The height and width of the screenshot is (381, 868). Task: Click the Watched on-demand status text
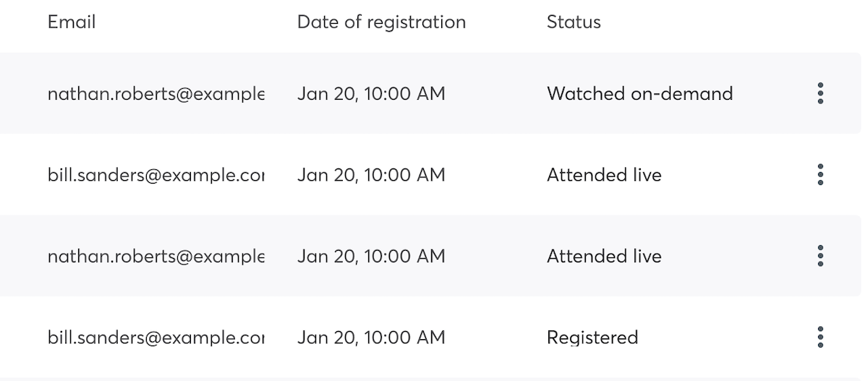coord(639,93)
